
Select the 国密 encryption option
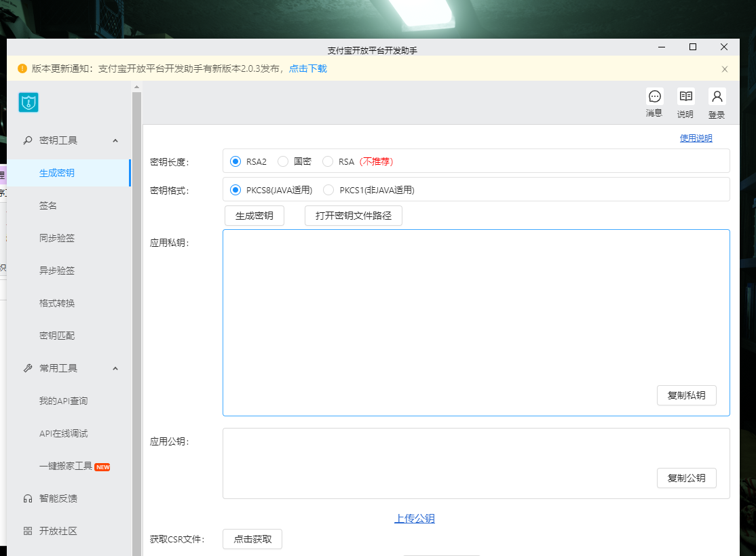(283, 161)
